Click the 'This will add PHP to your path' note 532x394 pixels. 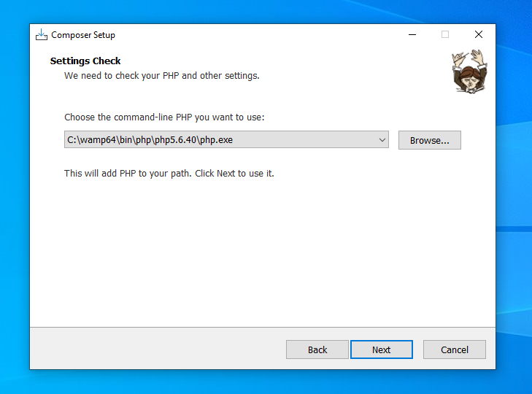[x=169, y=174]
